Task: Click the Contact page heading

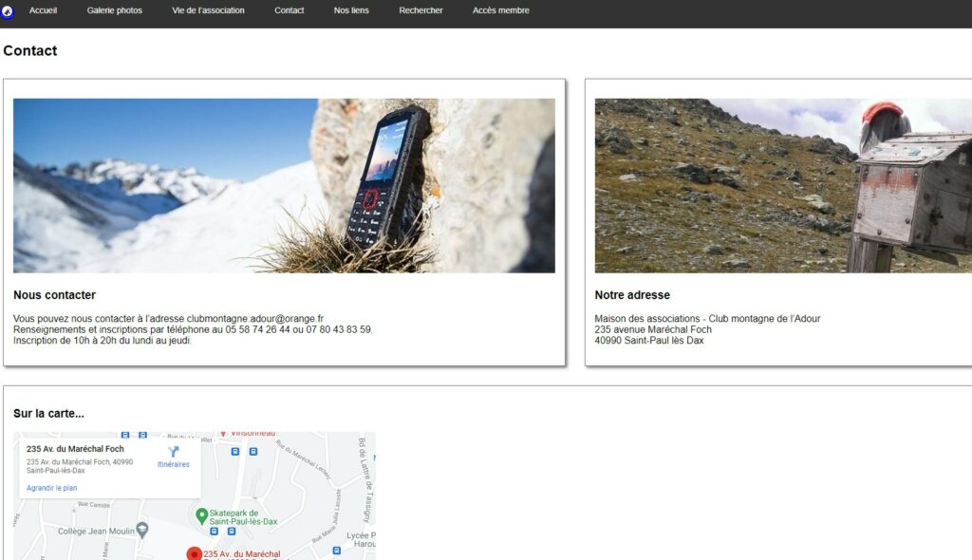Action: pos(29,51)
